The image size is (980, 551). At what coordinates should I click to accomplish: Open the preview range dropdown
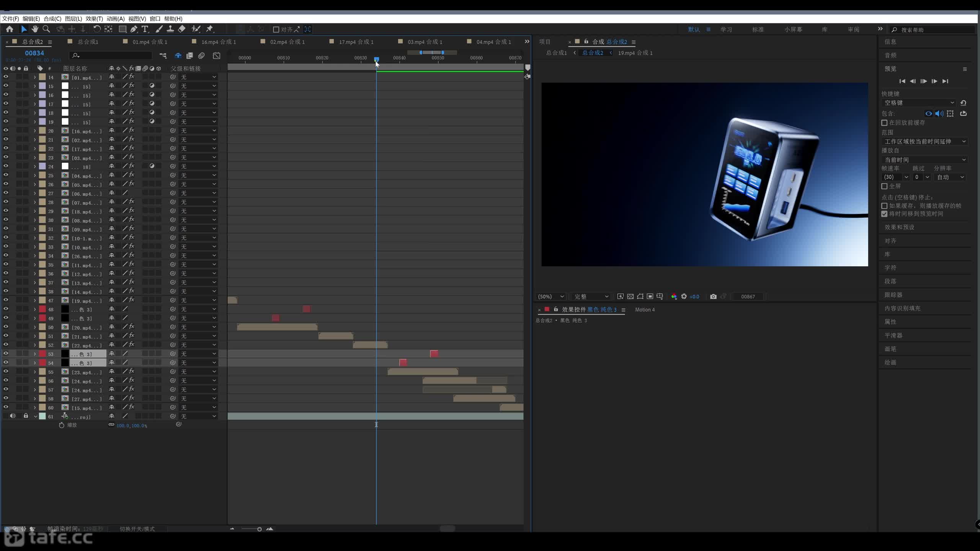[x=924, y=142]
